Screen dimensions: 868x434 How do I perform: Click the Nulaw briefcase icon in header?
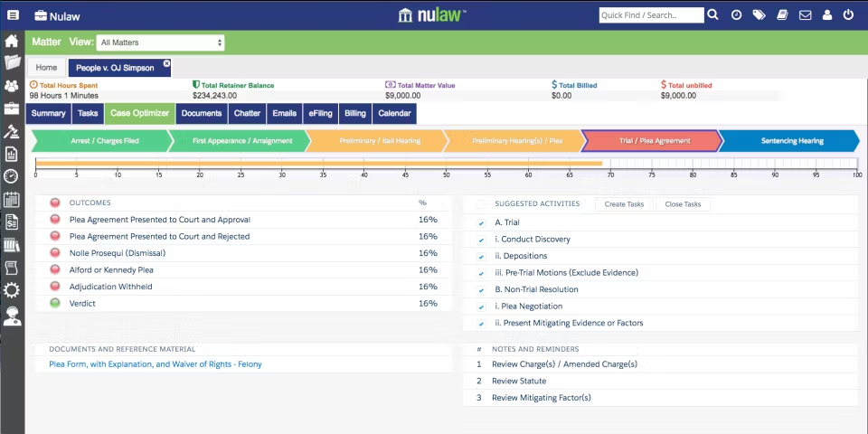[41, 15]
